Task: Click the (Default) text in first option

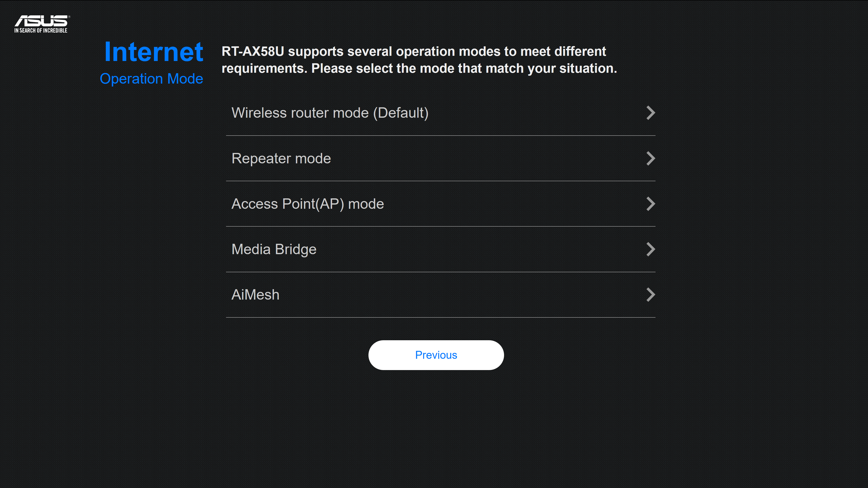Action: pos(401,113)
